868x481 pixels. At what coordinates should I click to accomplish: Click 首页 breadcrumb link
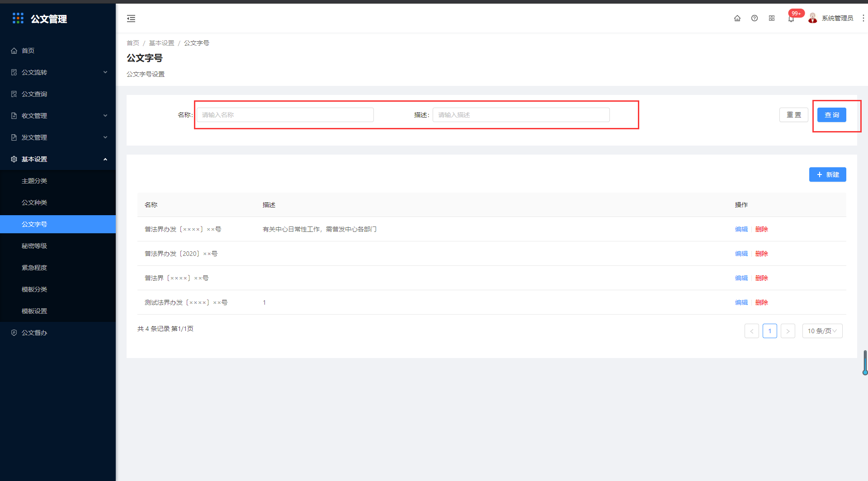133,43
